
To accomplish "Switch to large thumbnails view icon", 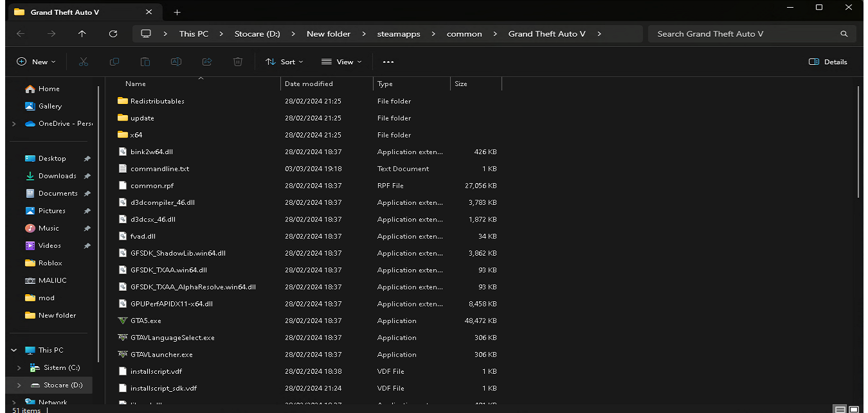I will pos(854,409).
